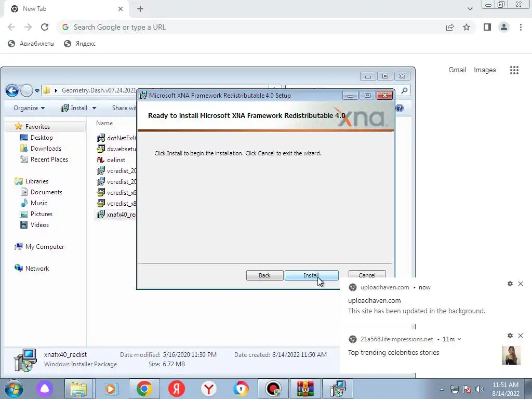Go back in Chrome
Screen dimensions: 532x399
[x=11, y=27]
